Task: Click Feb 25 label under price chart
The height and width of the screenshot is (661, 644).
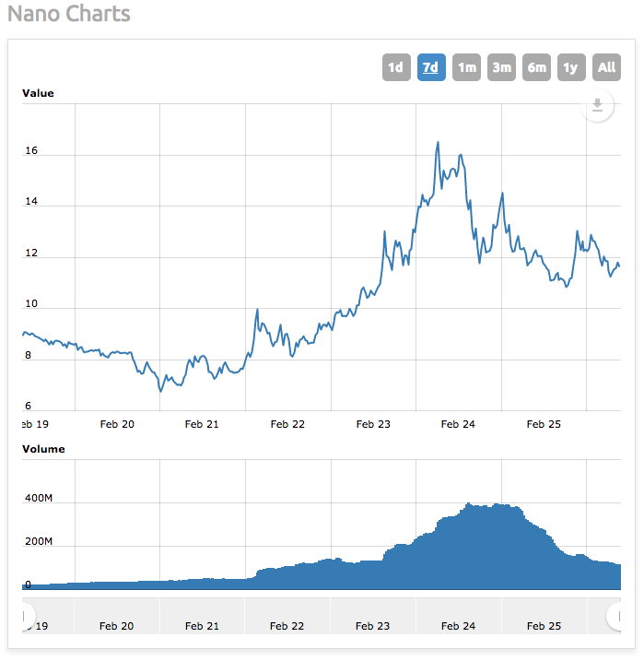Action: (544, 424)
